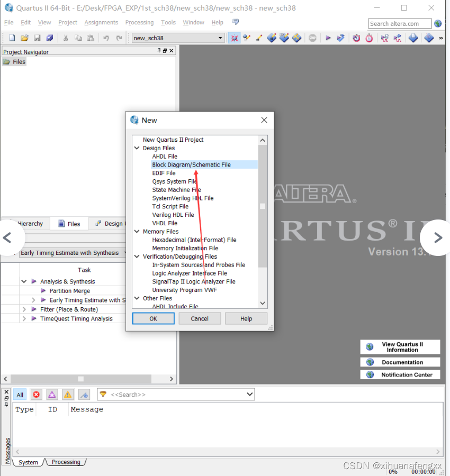Float the Project Navigator panel
Screen dimensions: 450x476
point(165,51)
